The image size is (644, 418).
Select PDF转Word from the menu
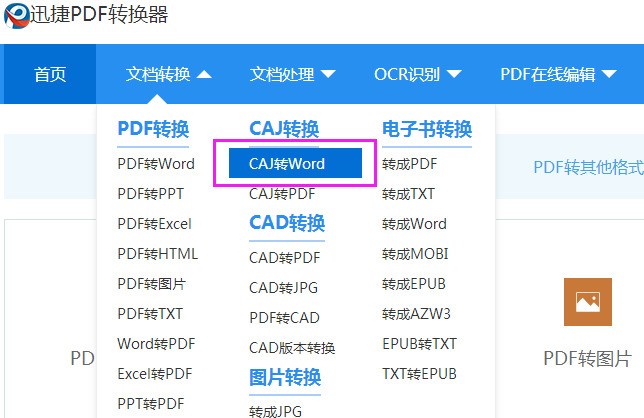click(156, 164)
